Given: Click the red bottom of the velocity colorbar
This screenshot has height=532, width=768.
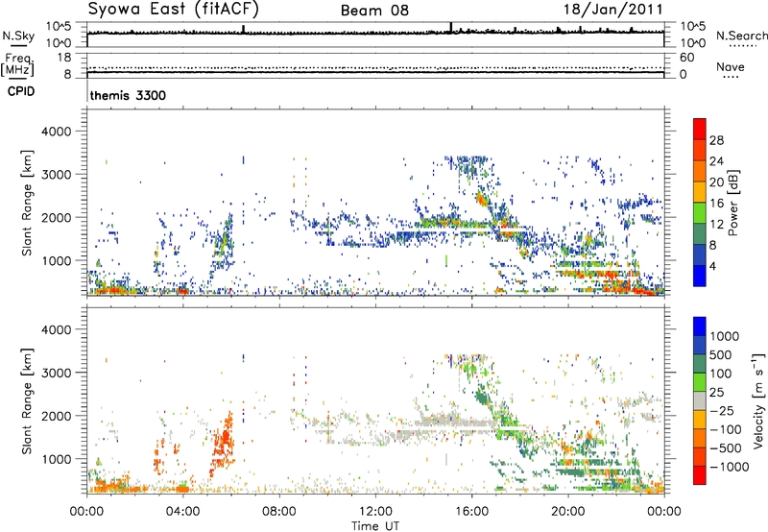Looking at the screenshot, I should [x=700, y=476].
